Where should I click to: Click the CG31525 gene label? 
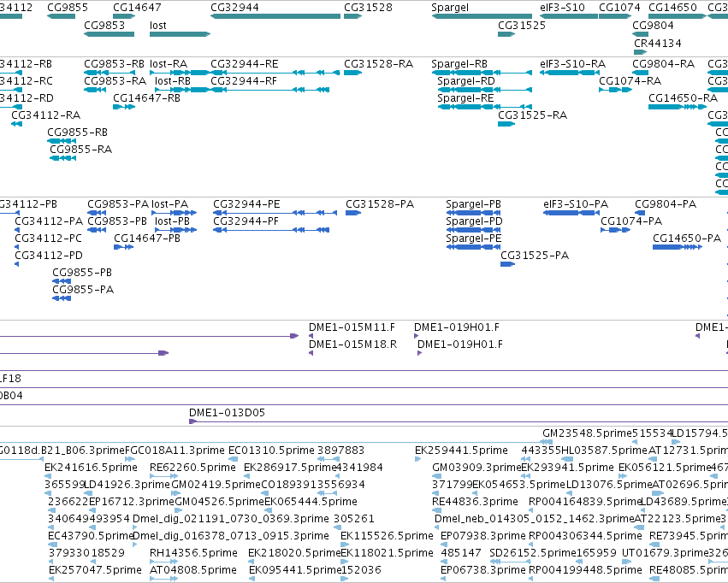tap(522, 25)
